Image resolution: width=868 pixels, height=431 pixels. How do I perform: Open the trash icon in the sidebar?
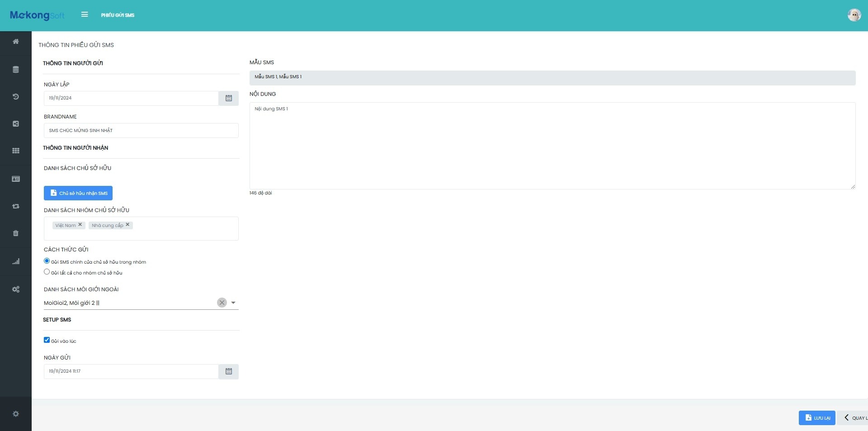[x=16, y=233]
